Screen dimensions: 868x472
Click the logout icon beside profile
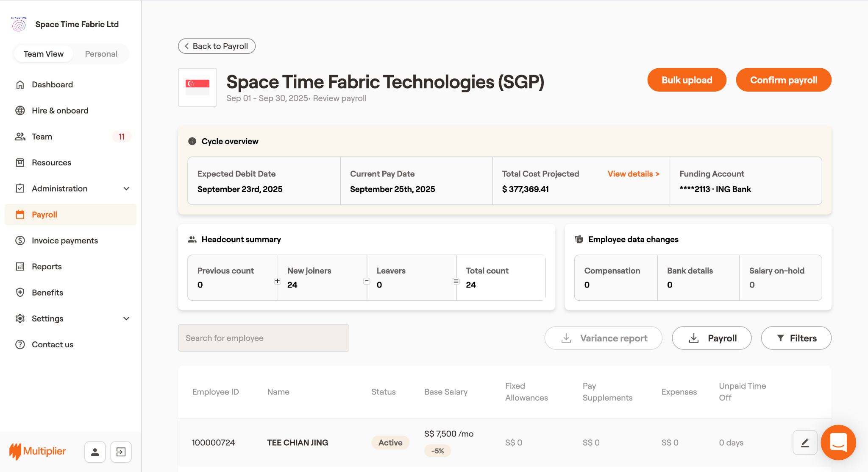(121, 452)
